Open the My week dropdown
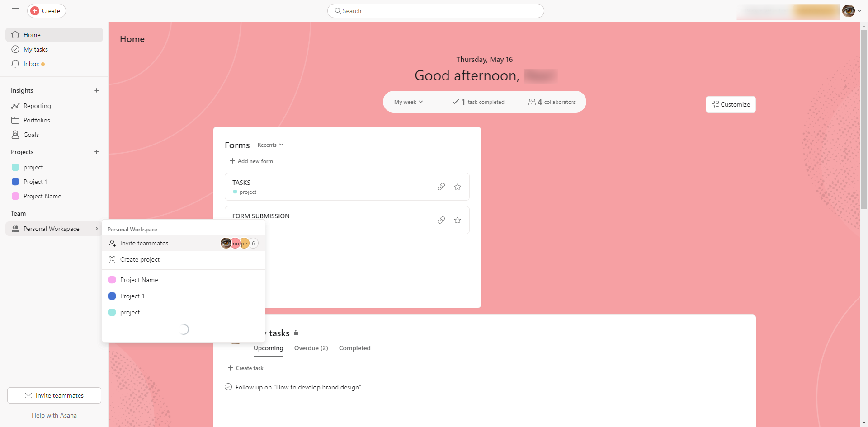The width and height of the screenshot is (868, 427). (409, 102)
